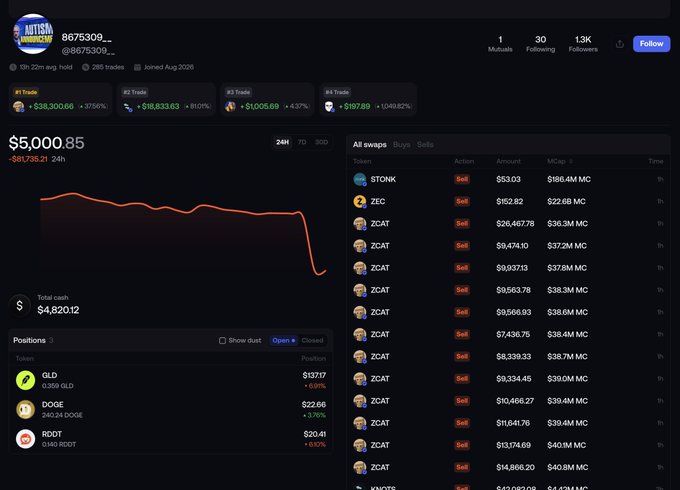Screen dimensions: 680x490
Task: Click the Follow button
Action: [651, 44]
